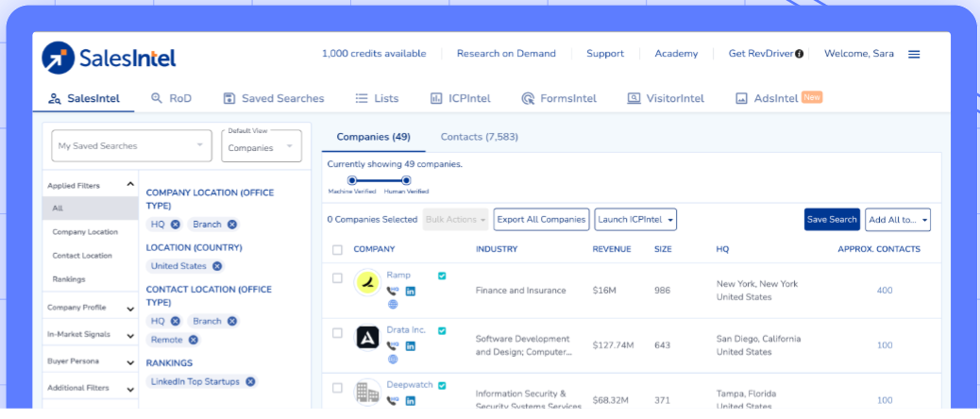Remove the United States filter chip
The height and width of the screenshot is (419, 980).
pyautogui.click(x=217, y=266)
